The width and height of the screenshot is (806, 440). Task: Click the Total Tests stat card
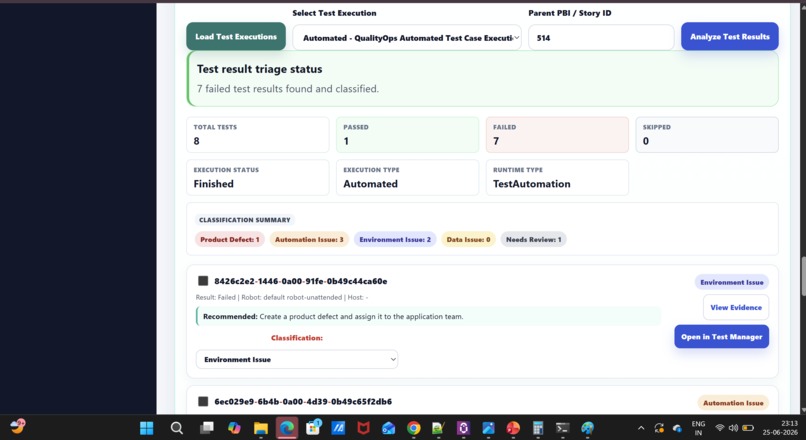[258, 135]
